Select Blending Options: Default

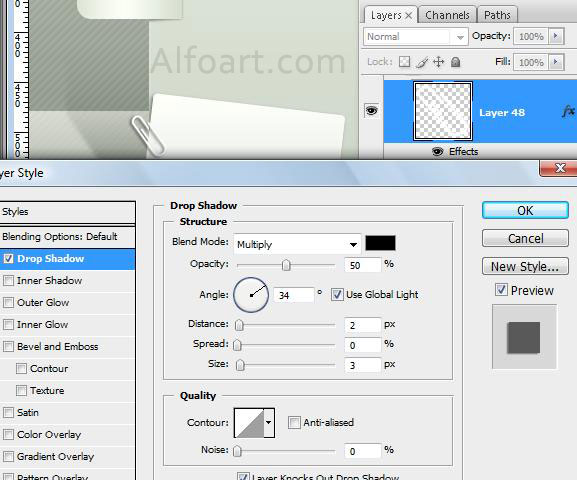tap(67, 237)
